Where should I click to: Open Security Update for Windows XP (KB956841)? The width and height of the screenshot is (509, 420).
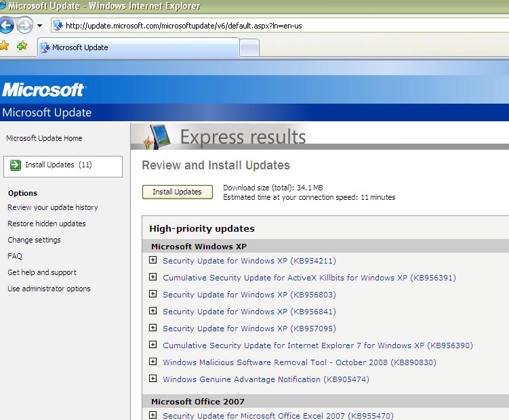tap(249, 312)
